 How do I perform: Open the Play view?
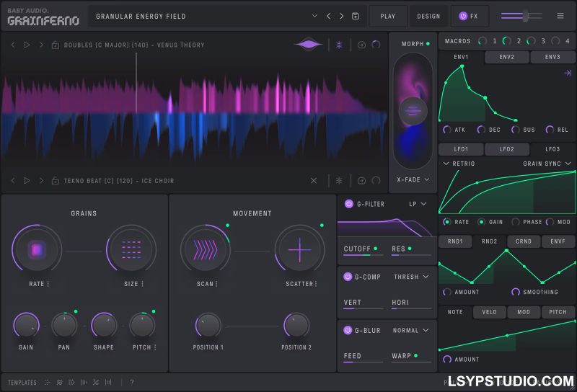click(388, 16)
